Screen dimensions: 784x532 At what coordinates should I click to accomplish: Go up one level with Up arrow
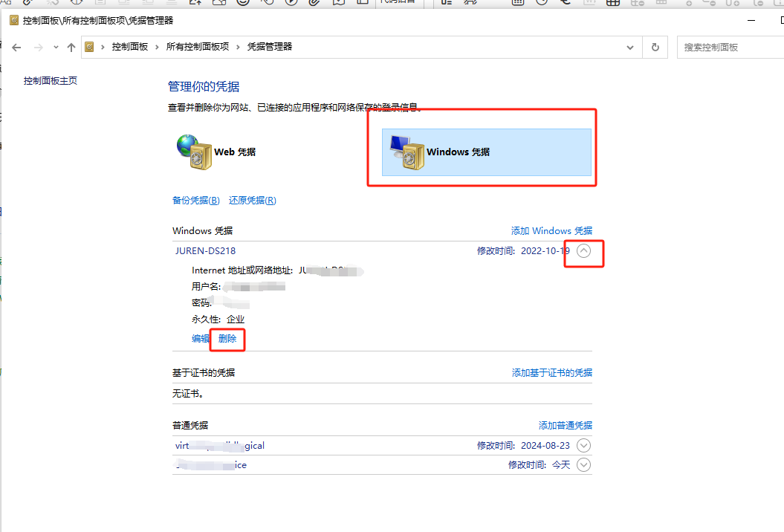pyautogui.click(x=71, y=48)
